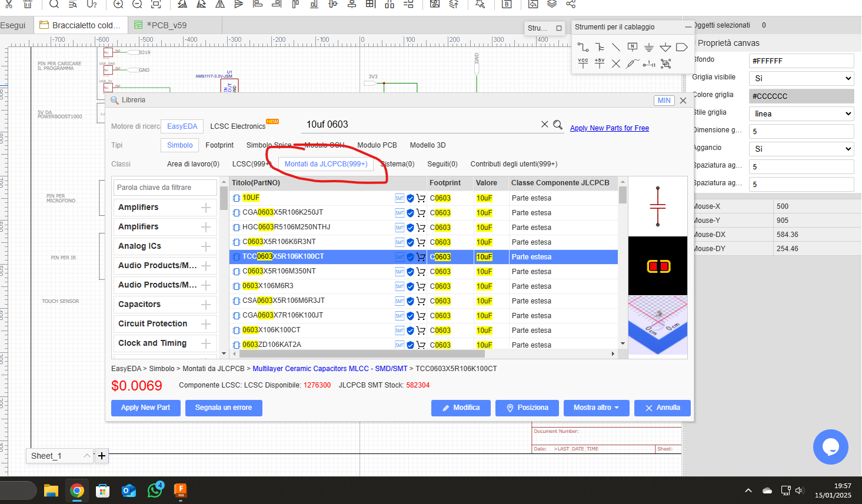Viewport: 862px width, 504px height.
Task: Click the Zoom Out magnifier in the top toolbar
Action: 137,4
